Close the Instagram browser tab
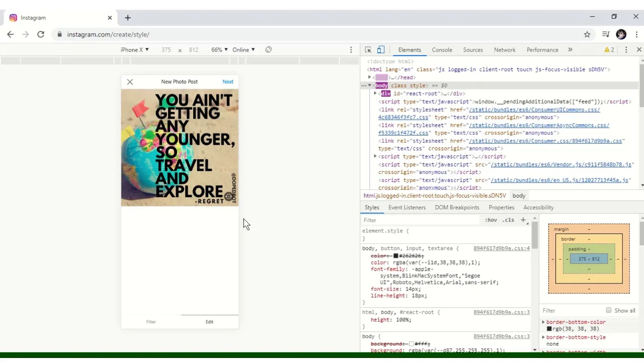 point(110,18)
